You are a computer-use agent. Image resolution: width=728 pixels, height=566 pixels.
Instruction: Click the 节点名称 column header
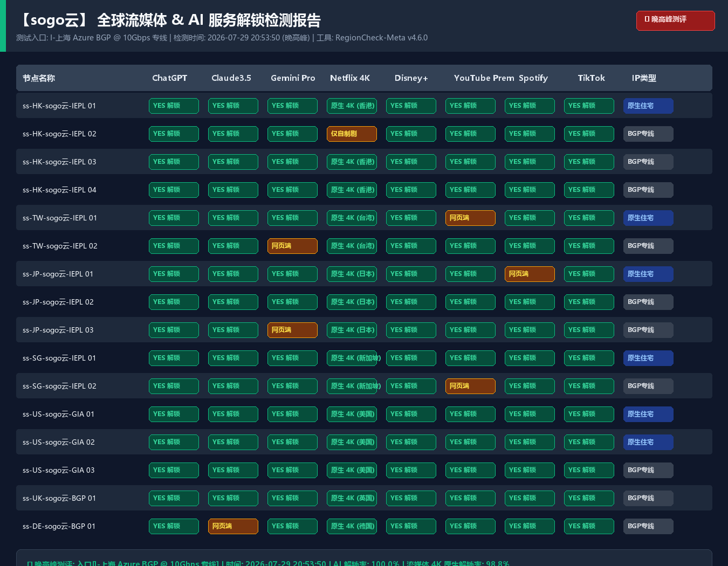(39, 78)
